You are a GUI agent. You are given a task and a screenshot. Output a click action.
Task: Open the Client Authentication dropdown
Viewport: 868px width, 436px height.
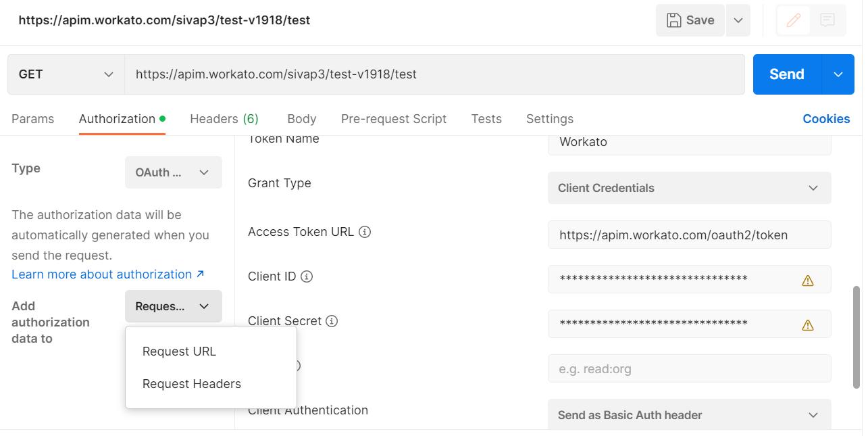pyautogui.click(x=689, y=415)
